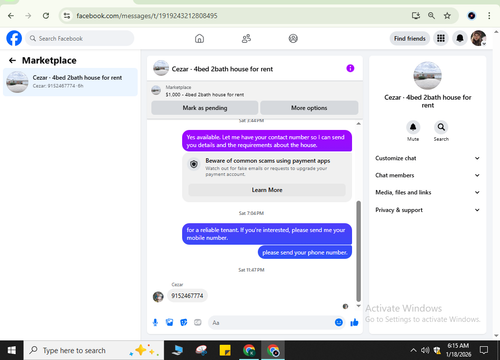Open Sticky Notes on taskbar
The width and height of the screenshot is (500, 360).
click(x=225, y=350)
